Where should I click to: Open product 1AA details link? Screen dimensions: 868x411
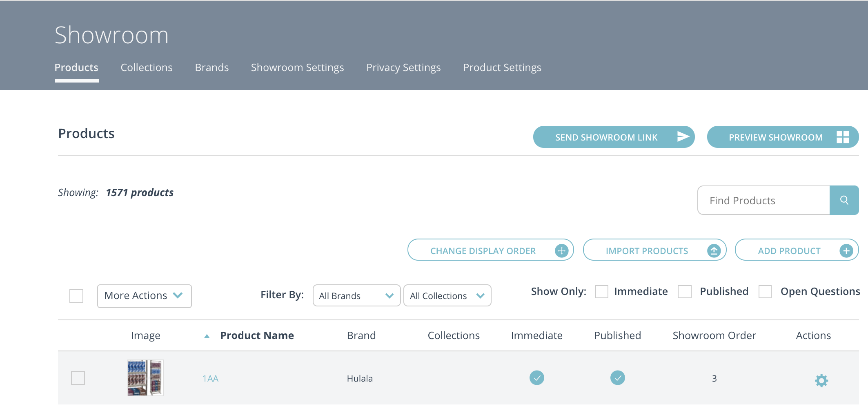pos(210,378)
